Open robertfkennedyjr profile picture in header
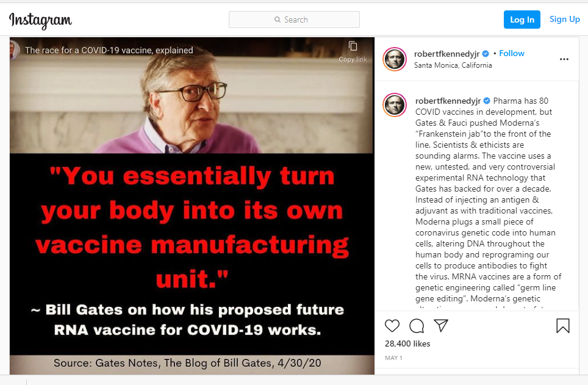This screenshot has width=588, height=385. 395,59
